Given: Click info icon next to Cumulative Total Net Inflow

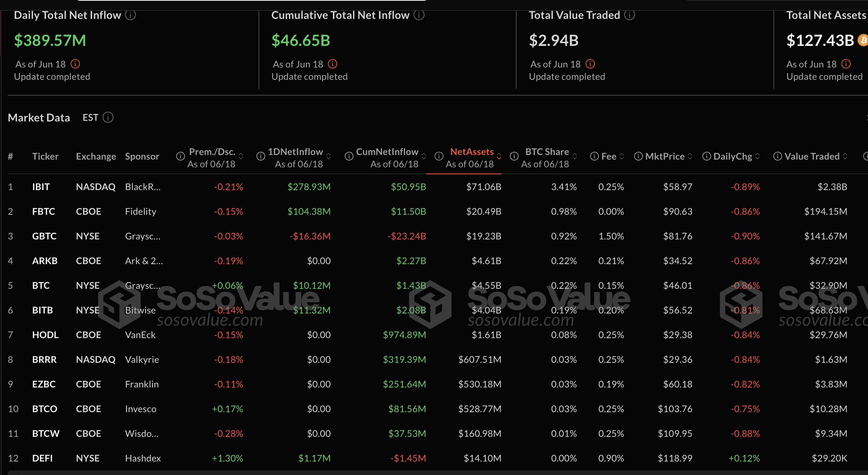Looking at the screenshot, I should 419,15.
